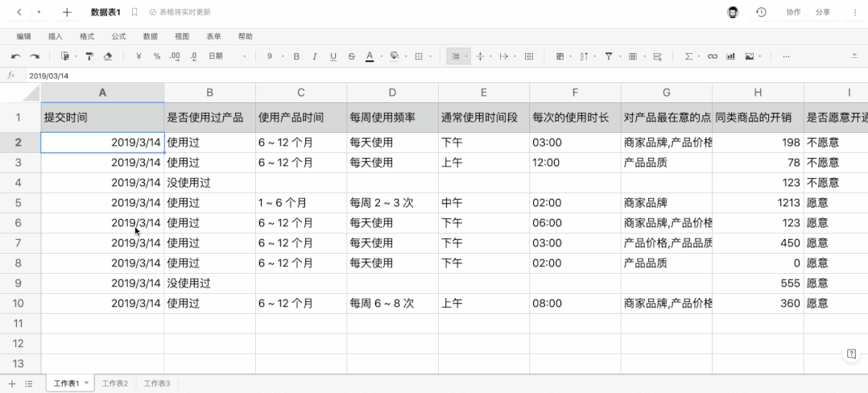Expand the paste options arrow
The image size is (868, 393).
click(76, 56)
